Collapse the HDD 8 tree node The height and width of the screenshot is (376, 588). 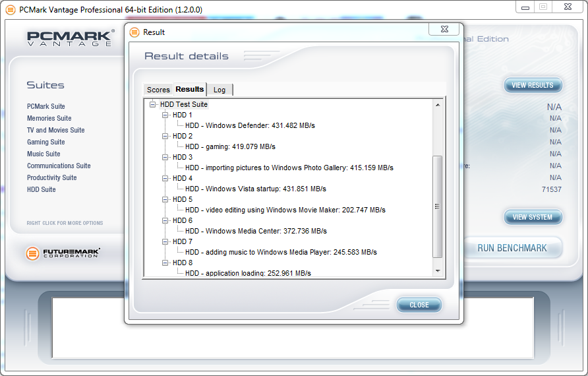[165, 263]
